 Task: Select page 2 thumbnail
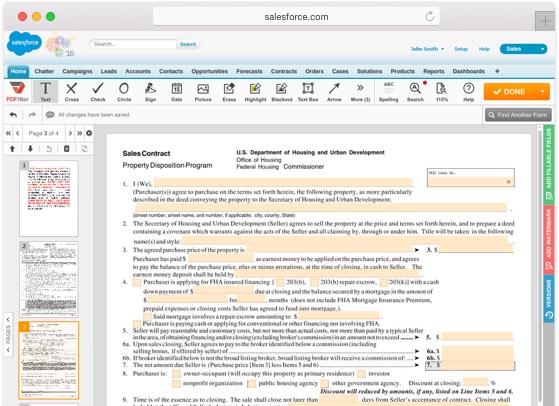tap(48, 279)
